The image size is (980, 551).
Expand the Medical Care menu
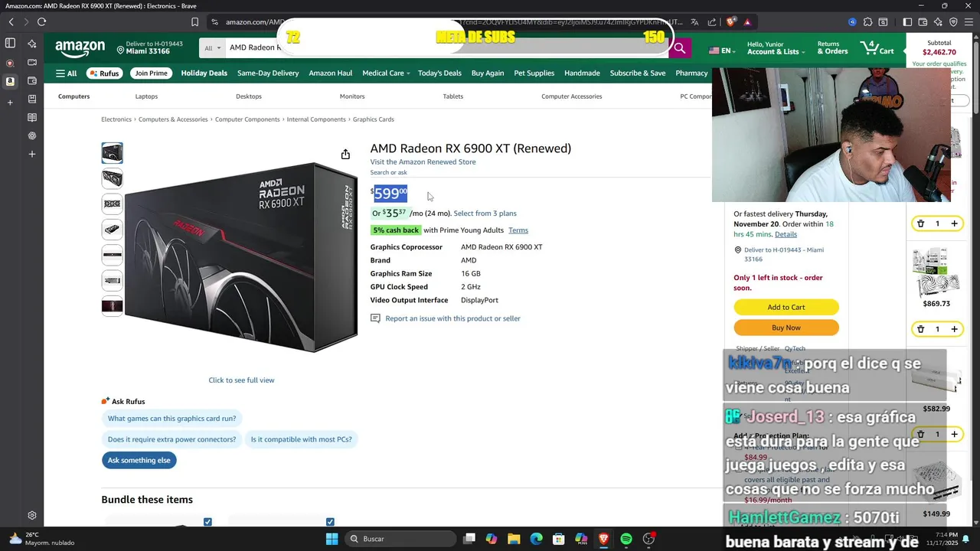(386, 73)
